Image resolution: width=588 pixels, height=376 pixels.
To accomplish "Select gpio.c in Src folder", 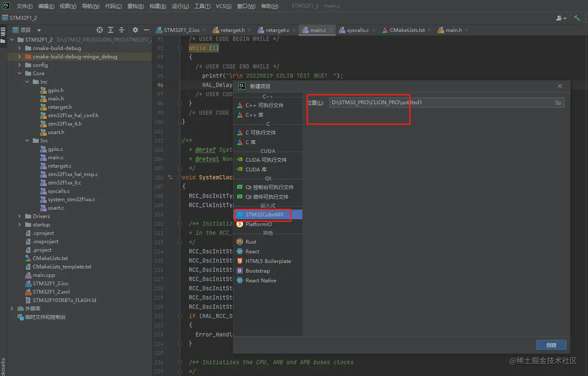I will (x=56, y=149).
